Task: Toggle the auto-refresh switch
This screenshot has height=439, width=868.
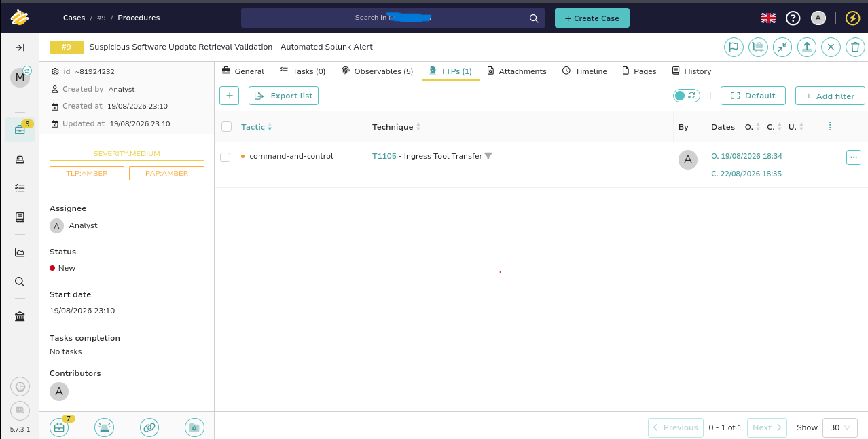Action: pos(687,96)
